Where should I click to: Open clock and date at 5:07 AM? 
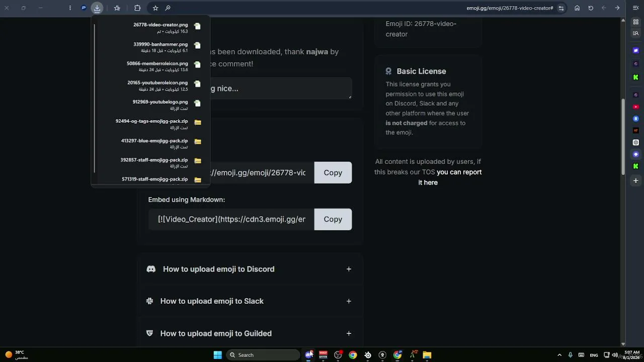632,355
